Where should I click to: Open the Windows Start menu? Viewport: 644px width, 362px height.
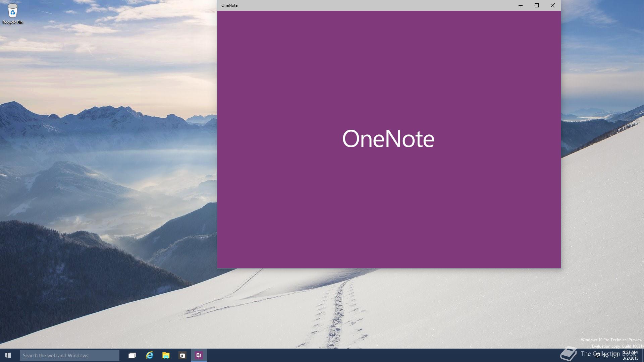(8, 355)
